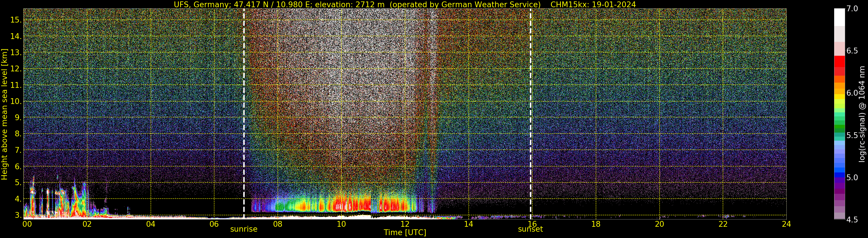
Task: Click the height axis tick label "14."
Action: tap(16, 36)
